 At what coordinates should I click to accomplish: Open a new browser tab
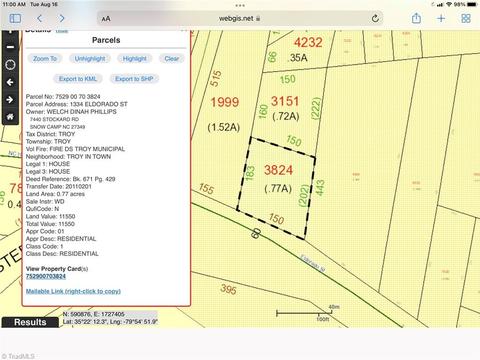441,18
